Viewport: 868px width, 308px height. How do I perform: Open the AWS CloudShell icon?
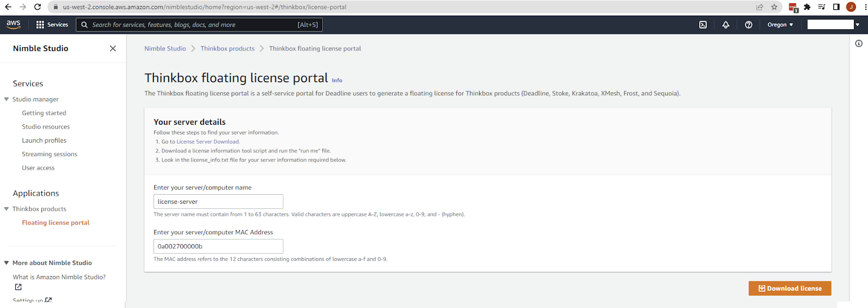click(x=703, y=25)
